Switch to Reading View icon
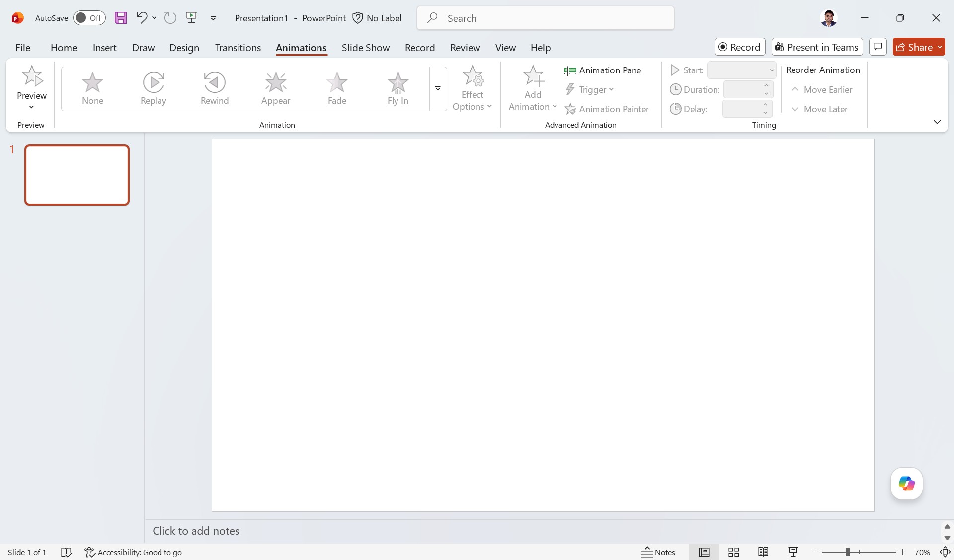 (763, 552)
